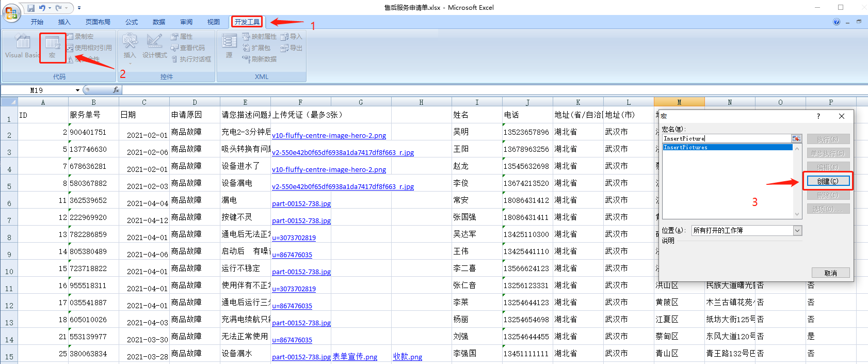
Task: Click the 源 XML source icon
Action: point(229,46)
